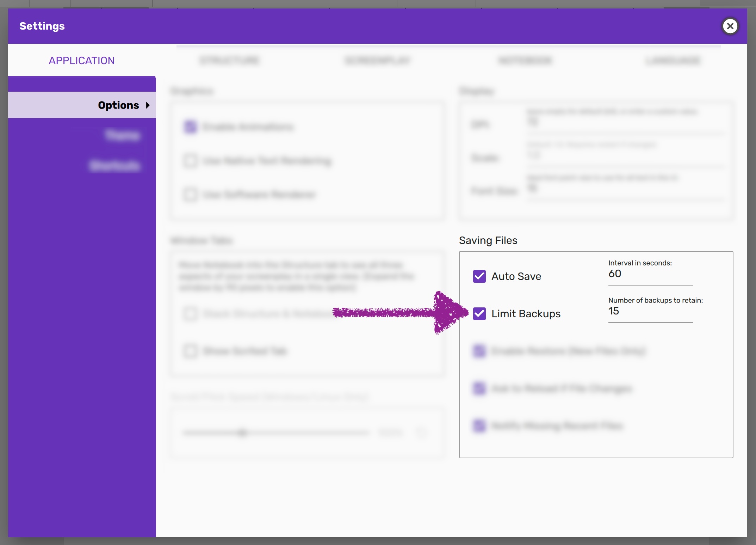The height and width of the screenshot is (545, 756).
Task: Click the arrow beside Options
Action: pyautogui.click(x=148, y=105)
